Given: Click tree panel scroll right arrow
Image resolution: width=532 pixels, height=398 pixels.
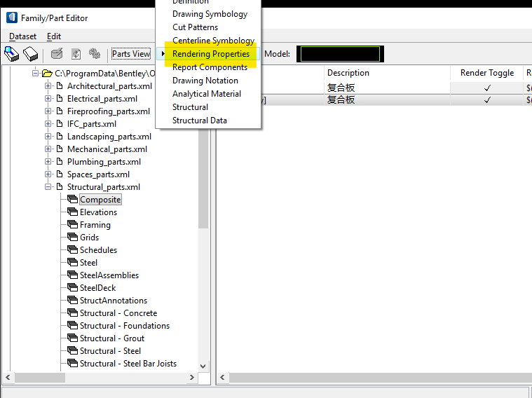Looking at the screenshot, I should click(191, 377).
